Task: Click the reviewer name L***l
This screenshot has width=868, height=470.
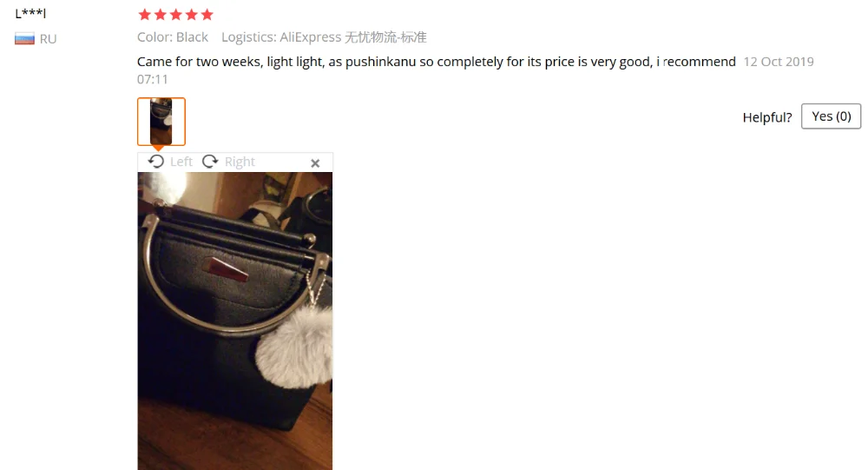Action: pos(30,13)
